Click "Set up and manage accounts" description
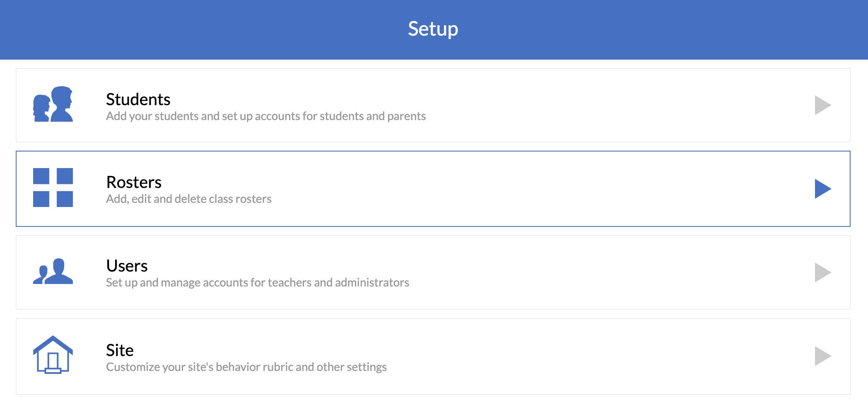This screenshot has width=868, height=414. pos(257,283)
